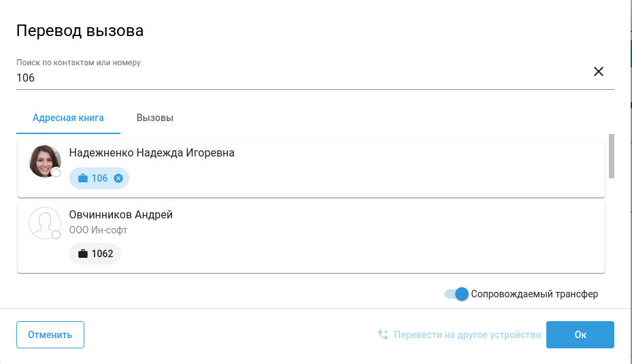Click the briefcase icon beside 1062
The height and width of the screenshot is (364, 632).
click(83, 254)
